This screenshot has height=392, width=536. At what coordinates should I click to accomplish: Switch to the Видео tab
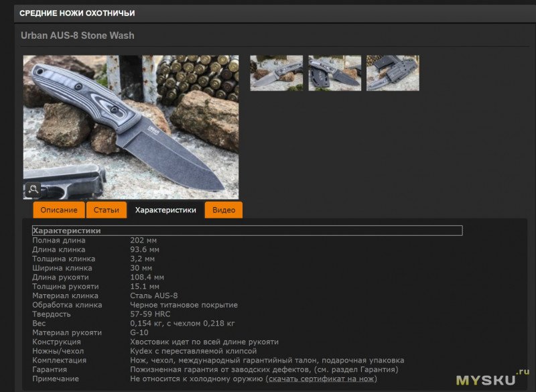click(224, 209)
